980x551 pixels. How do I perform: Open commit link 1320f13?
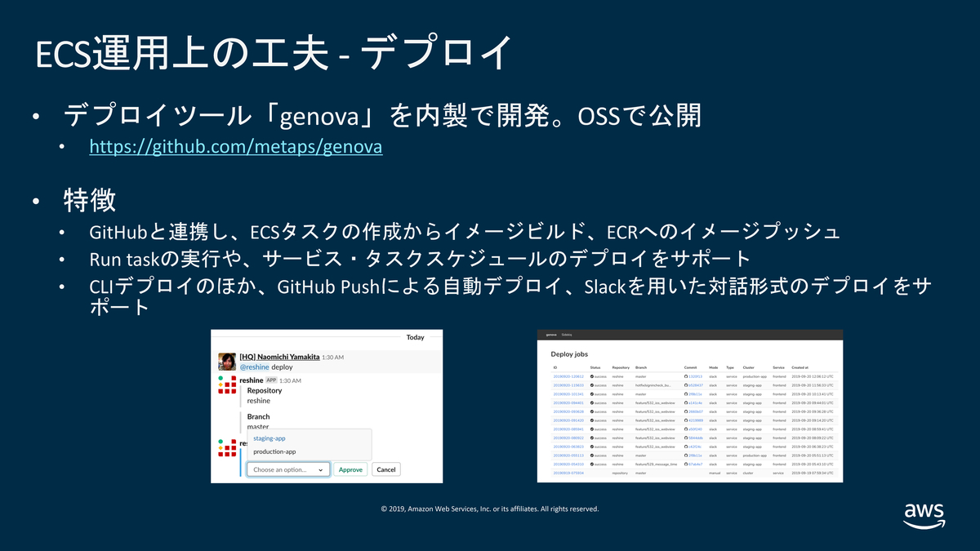[696, 376]
